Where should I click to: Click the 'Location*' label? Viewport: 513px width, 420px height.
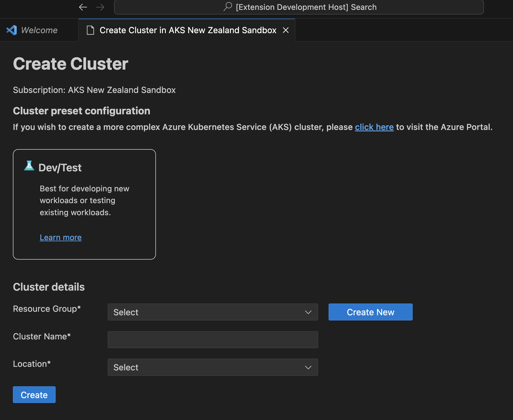[x=32, y=364]
